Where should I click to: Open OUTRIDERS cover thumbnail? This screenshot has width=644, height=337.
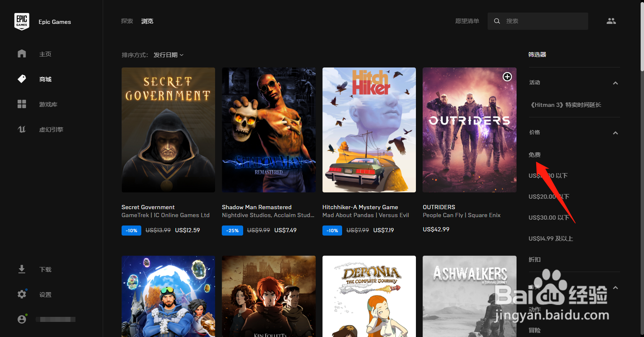[x=470, y=130]
